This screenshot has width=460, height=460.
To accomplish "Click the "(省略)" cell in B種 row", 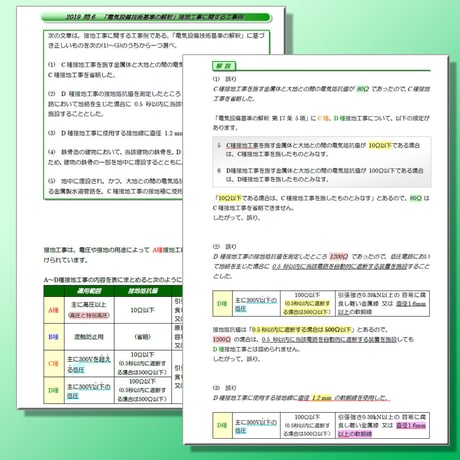I will 142,337.
